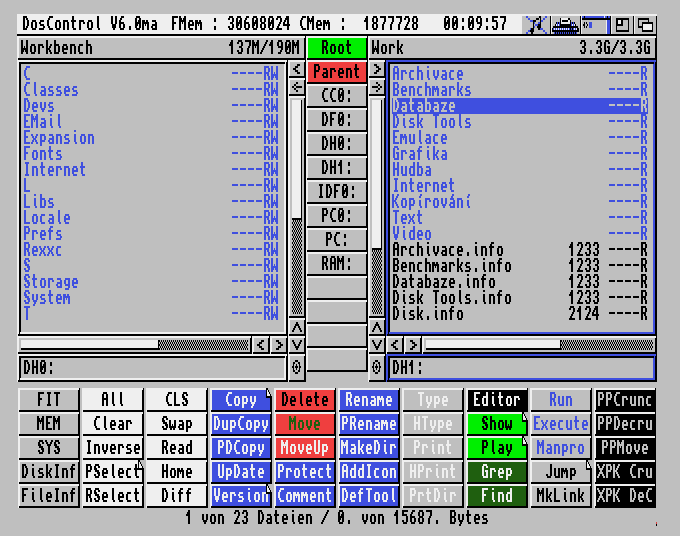Select the Devs directory in Workbench list
The height and width of the screenshot is (536, 680).
[150, 106]
